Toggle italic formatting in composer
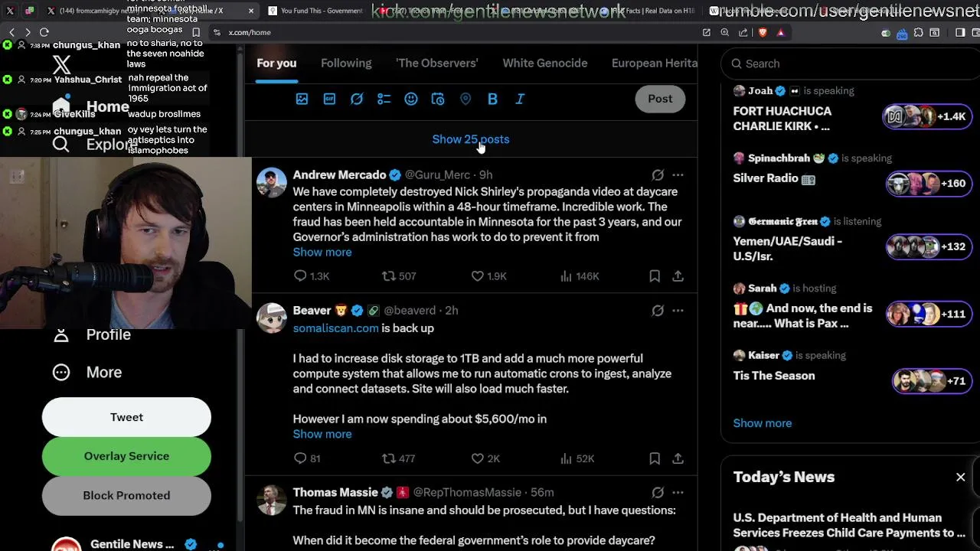980x551 pixels. 520,99
